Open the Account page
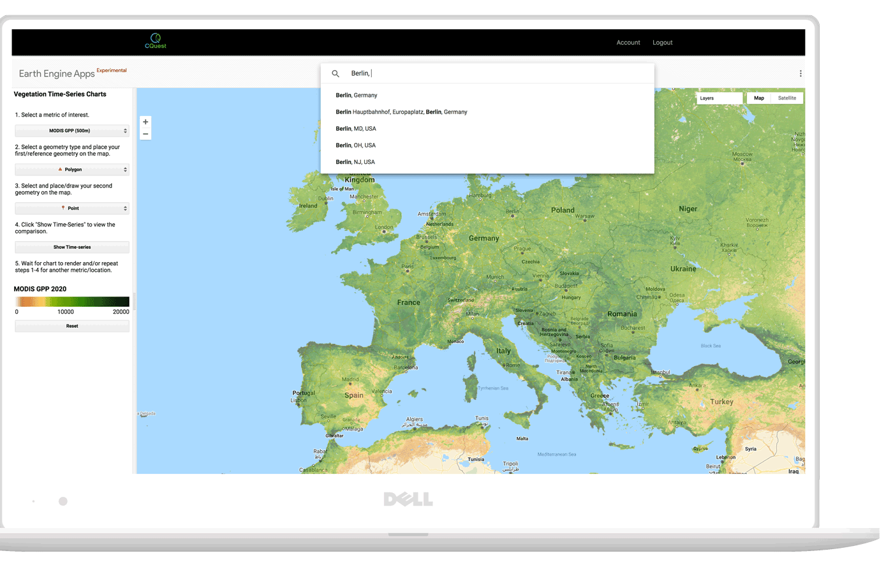Screen dimensions: 893x588 pyautogui.click(x=628, y=43)
